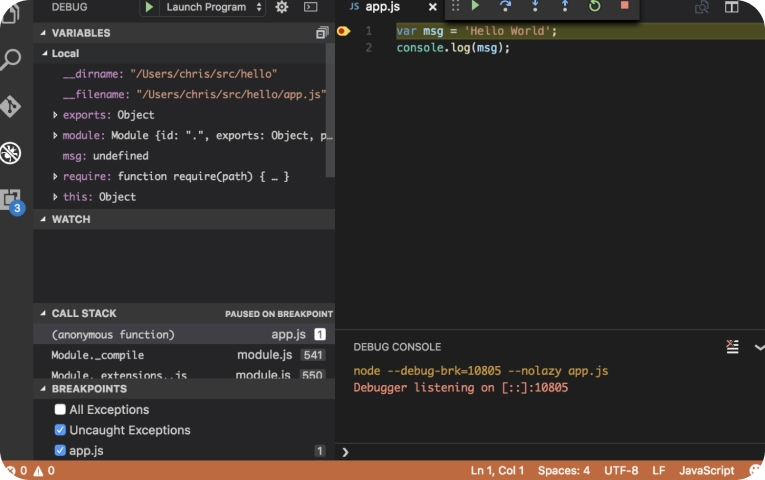
Task: Collapse the CALL STACK section
Action: click(x=43, y=313)
